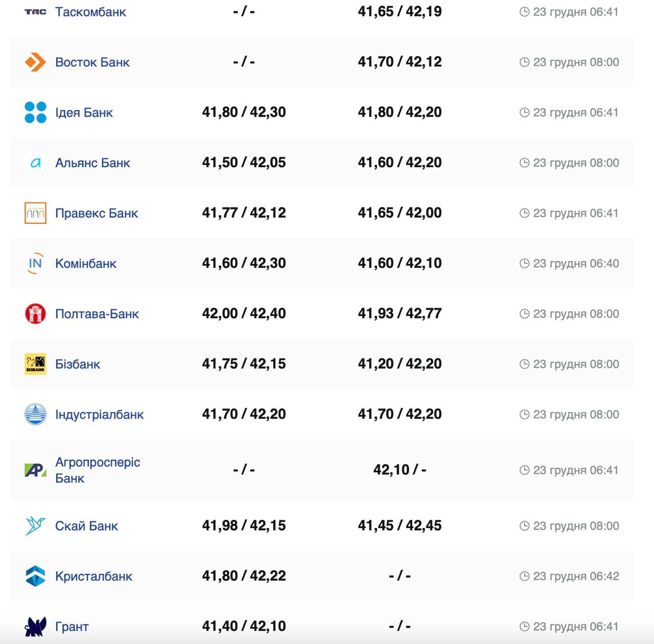Click the orange Восток Банк logo
The height and width of the screenshot is (644, 654).
pos(35,62)
